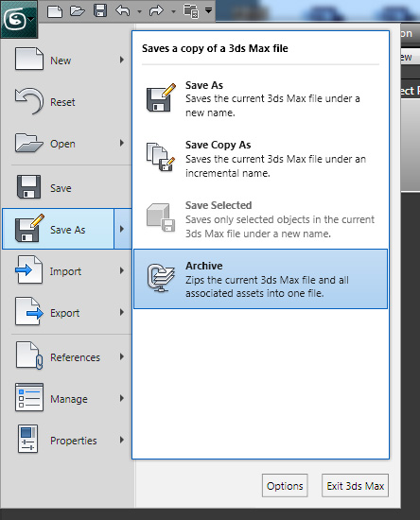Click the Import page-with-arrow icon

[29, 269]
